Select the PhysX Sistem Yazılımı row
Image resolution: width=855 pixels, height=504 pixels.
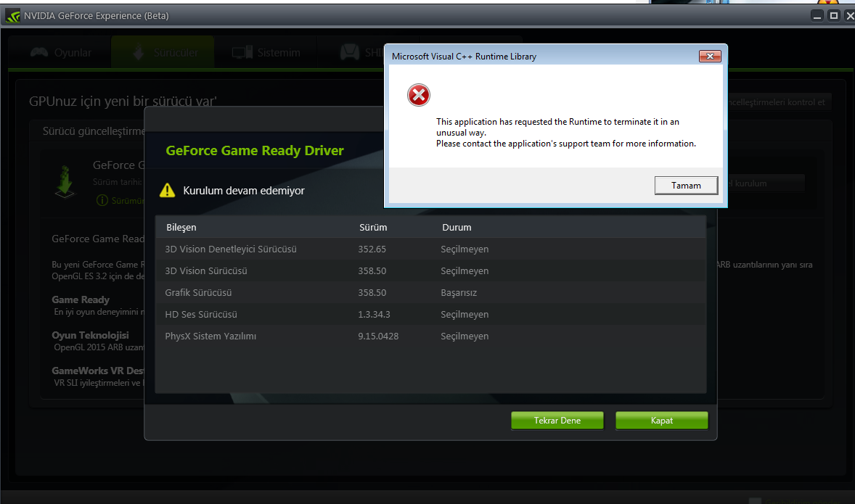point(431,336)
